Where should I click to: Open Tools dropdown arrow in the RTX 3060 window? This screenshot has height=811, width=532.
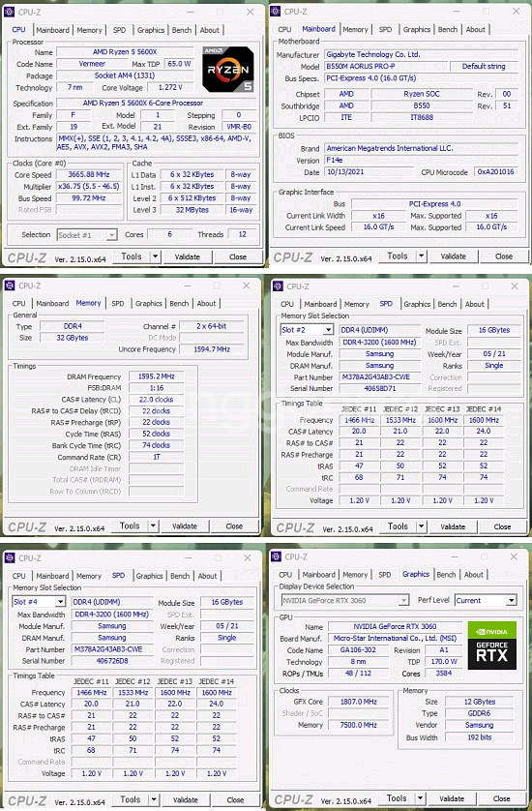pos(421,798)
